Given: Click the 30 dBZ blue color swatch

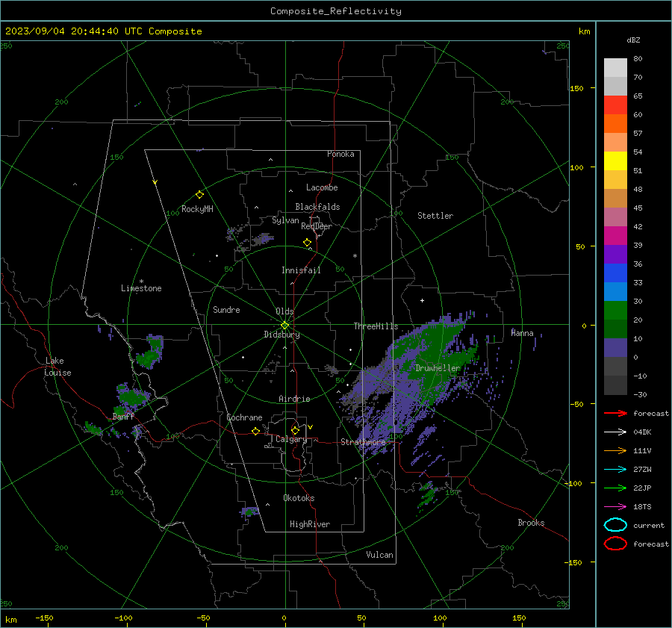Looking at the screenshot, I should click(615, 291).
